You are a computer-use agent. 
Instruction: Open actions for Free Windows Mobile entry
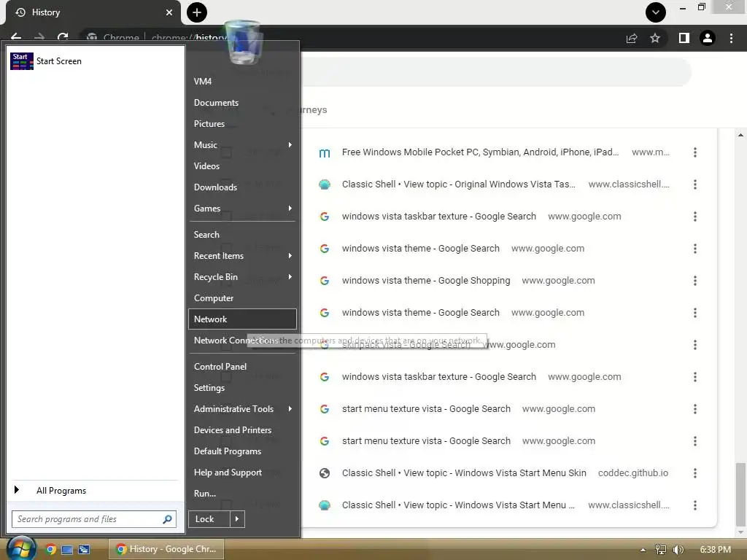pos(695,152)
